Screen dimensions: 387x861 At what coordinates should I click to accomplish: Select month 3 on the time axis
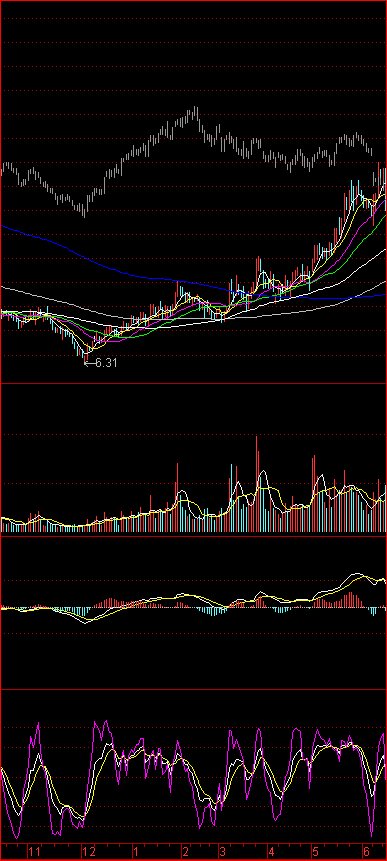tap(222, 852)
